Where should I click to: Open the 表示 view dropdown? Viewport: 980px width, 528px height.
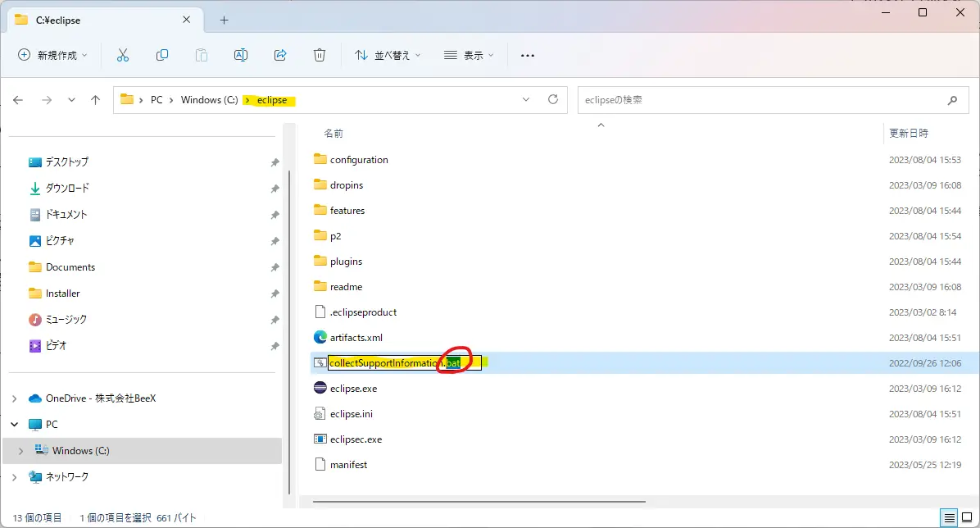(x=469, y=55)
